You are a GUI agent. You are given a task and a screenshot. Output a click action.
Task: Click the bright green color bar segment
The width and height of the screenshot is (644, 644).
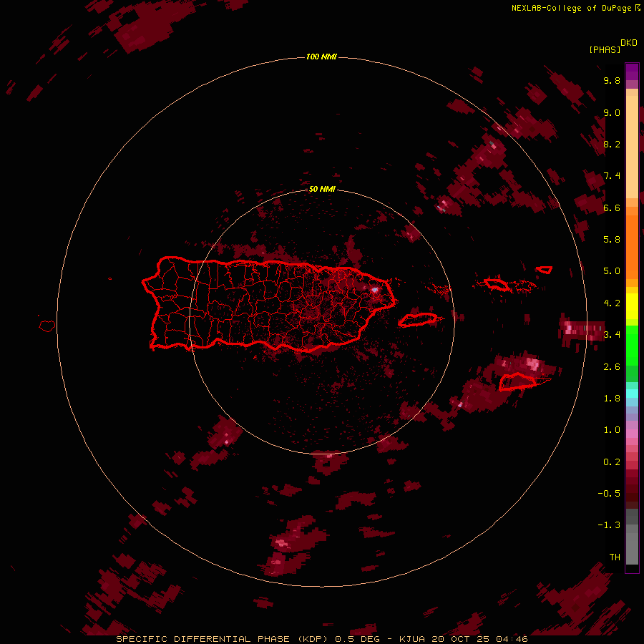pos(632,346)
